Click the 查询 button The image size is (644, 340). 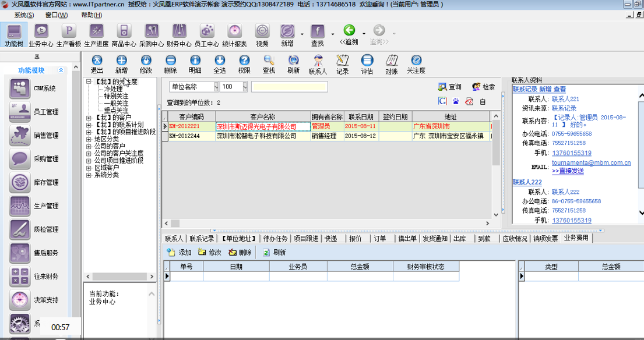[450, 87]
